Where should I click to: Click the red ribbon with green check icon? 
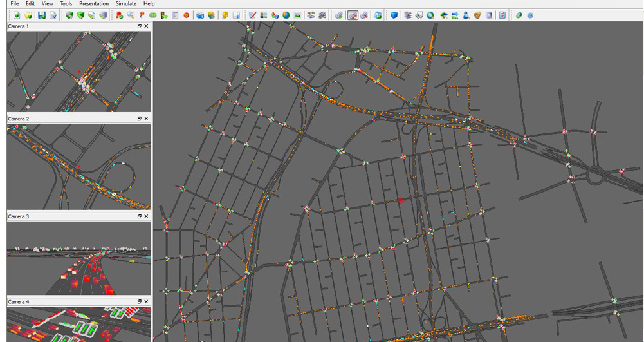[119, 15]
